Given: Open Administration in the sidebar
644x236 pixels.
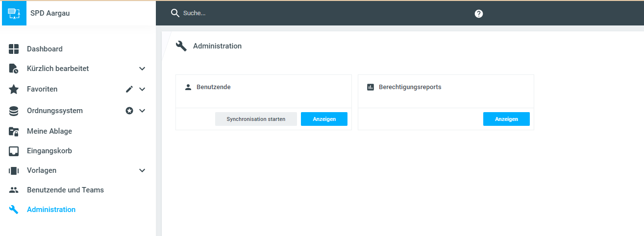Looking at the screenshot, I should [51, 210].
